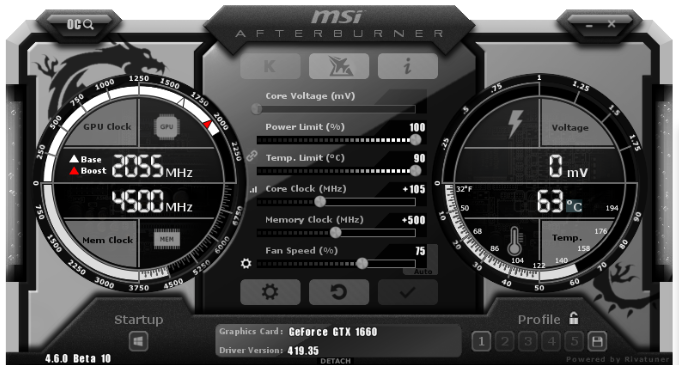
Task: Open the OC Scanner search button
Action: (x=81, y=24)
